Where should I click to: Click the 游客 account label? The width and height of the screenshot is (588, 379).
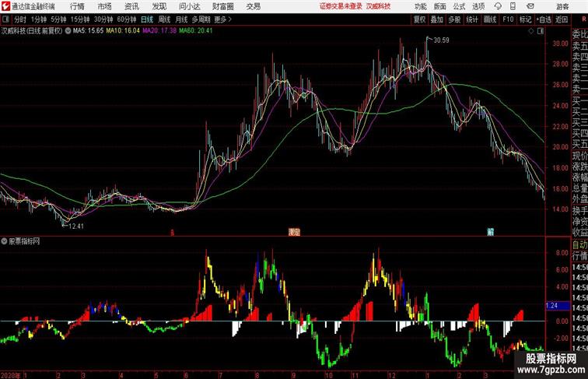point(562,6)
